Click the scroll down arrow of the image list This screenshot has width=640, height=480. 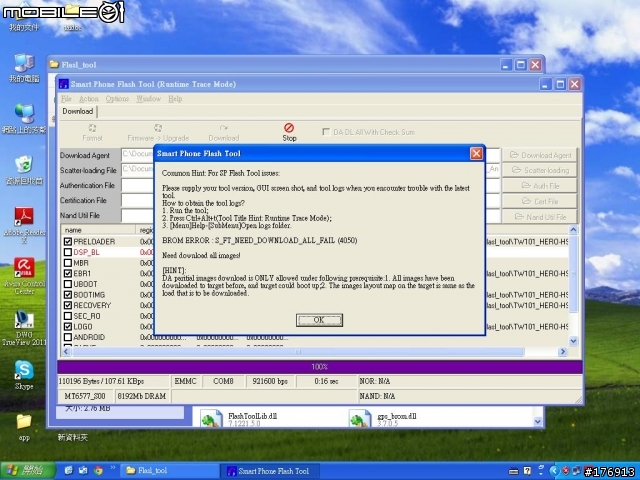pyautogui.click(x=573, y=341)
